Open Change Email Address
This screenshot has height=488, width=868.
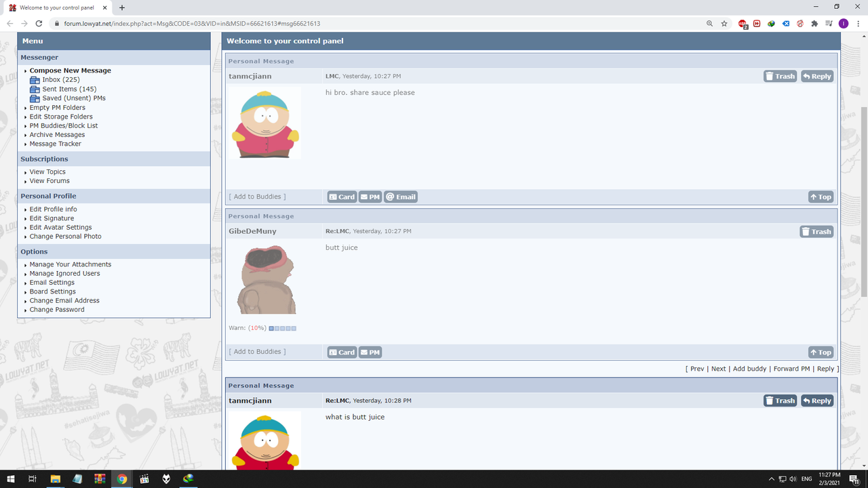tap(64, 301)
